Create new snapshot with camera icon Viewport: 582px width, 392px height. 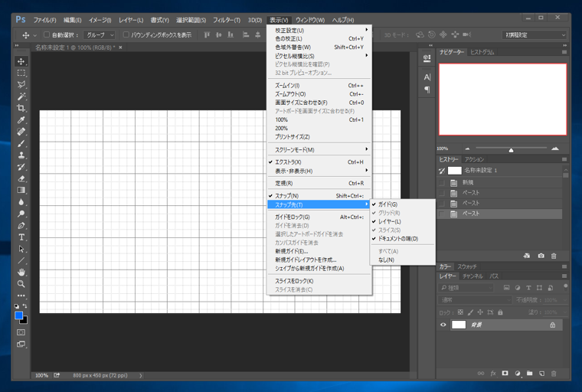(541, 256)
